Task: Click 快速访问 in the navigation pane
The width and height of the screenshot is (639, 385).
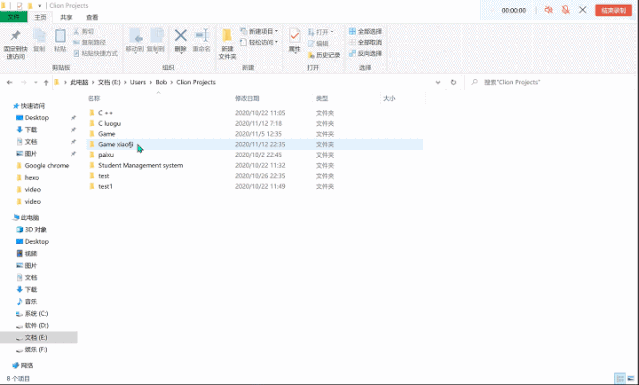Action: point(33,106)
